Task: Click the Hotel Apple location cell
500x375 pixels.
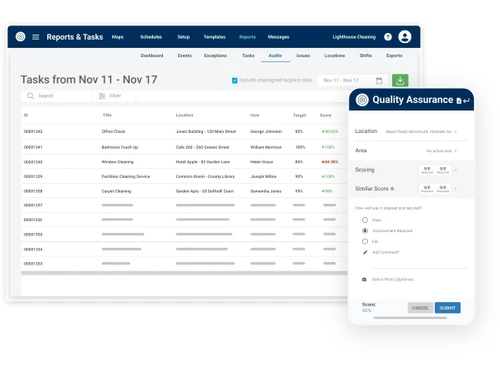Action: click(203, 162)
